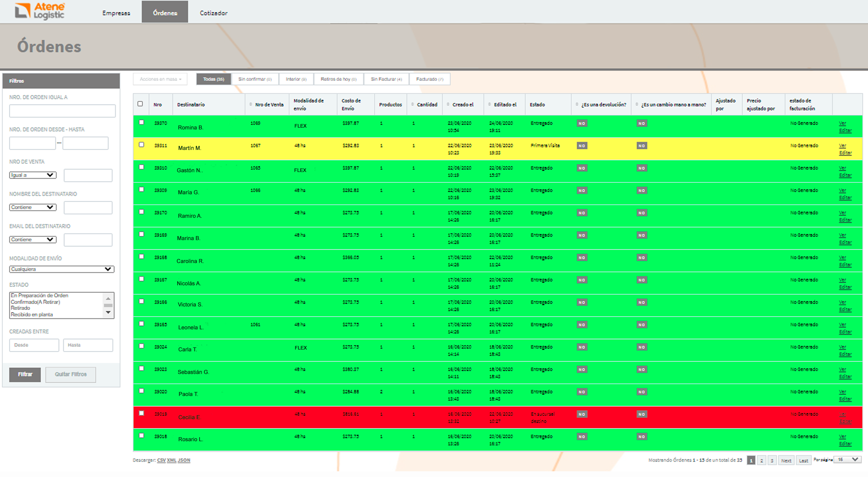This screenshot has height=477, width=868.
Task: Check the order 39311 Martín M. checkbox
Action: click(142, 144)
